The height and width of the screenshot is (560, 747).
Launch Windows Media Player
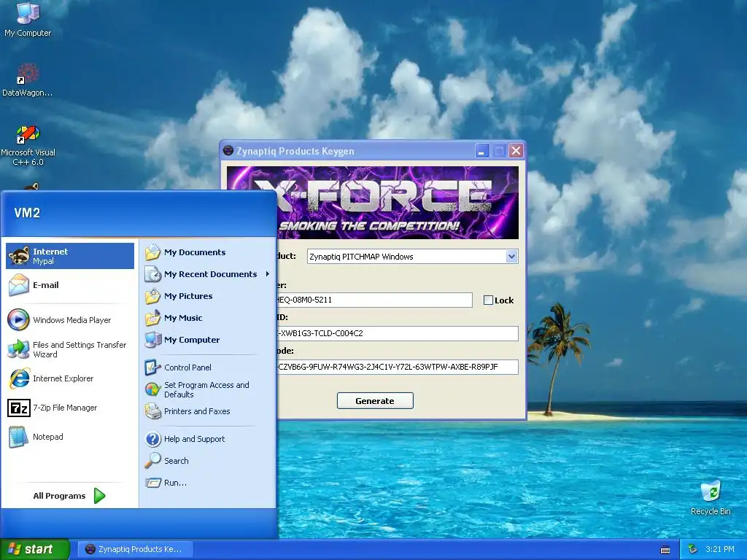(x=70, y=320)
